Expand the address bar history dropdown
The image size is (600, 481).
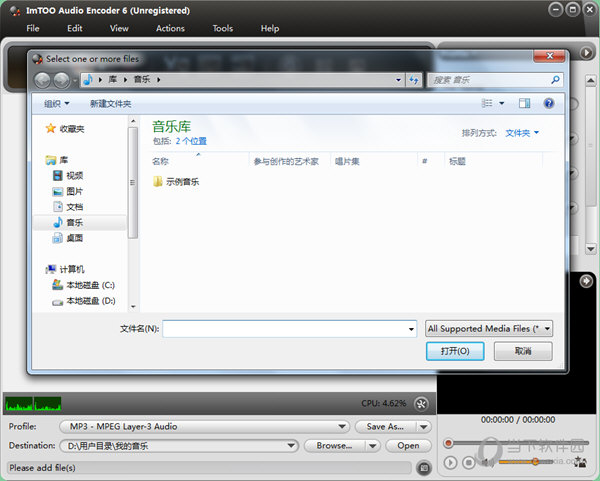[398, 80]
